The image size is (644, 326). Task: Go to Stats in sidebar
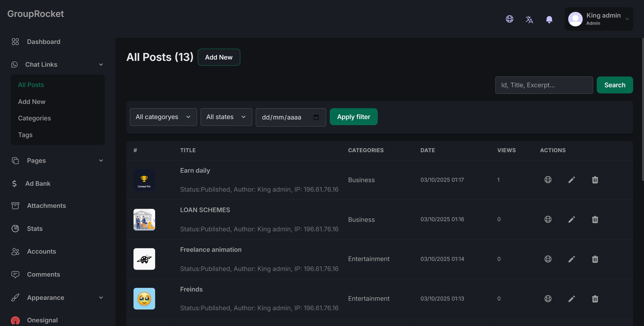pyautogui.click(x=34, y=229)
